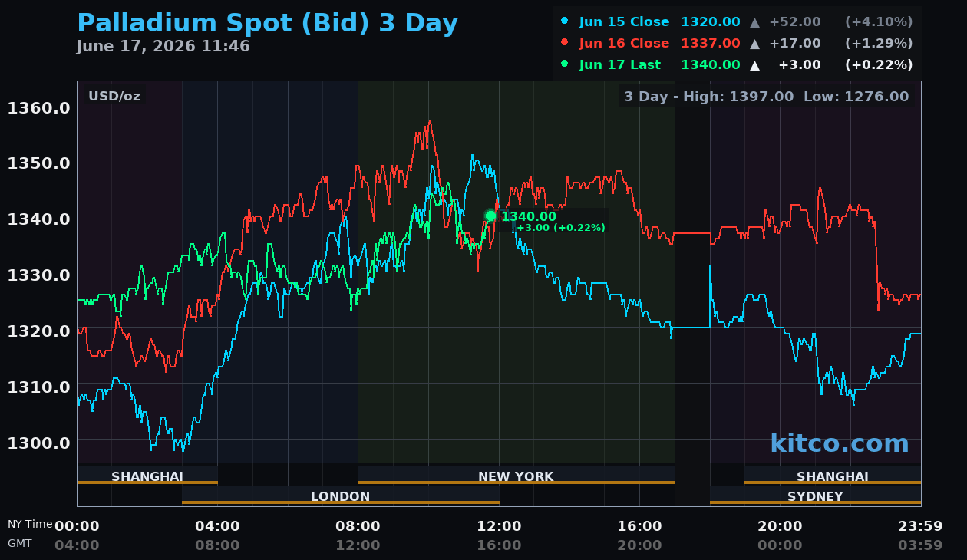Viewport: 967px width, 560px height.
Task: Click the green Jun 17 legend dot
Action: (x=565, y=64)
